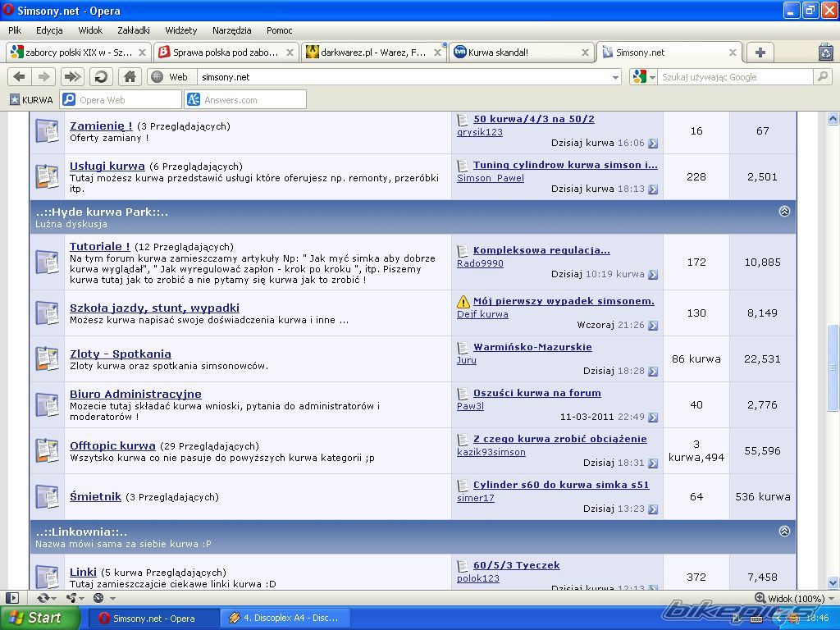Image resolution: width=840 pixels, height=630 pixels.
Task: Click the fast forward navigation button
Action: [x=72, y=76]
